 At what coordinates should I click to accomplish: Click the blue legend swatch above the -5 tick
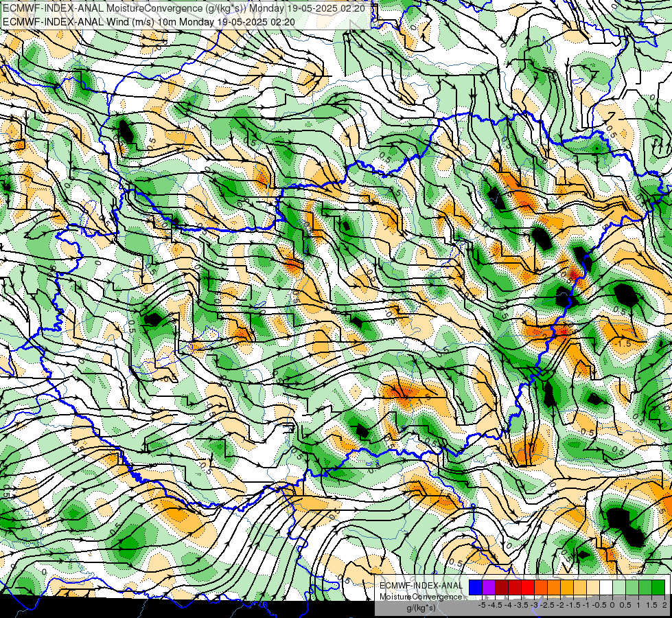point(476,587)
